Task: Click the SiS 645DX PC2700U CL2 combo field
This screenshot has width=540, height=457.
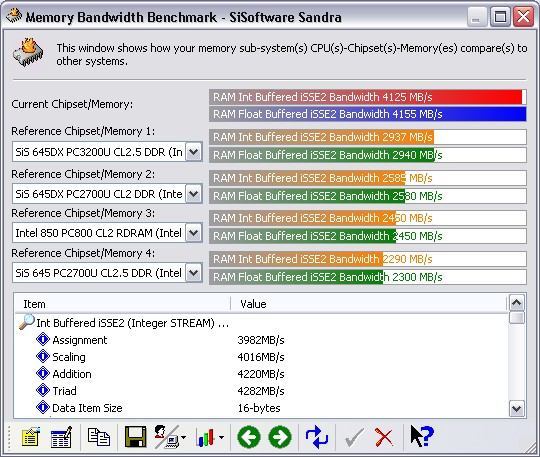Action: (107, 194)
